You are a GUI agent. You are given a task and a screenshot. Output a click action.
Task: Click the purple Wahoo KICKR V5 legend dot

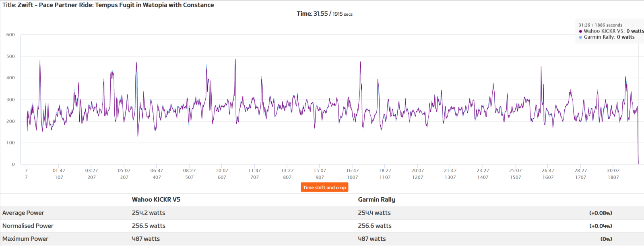point(580,31)
